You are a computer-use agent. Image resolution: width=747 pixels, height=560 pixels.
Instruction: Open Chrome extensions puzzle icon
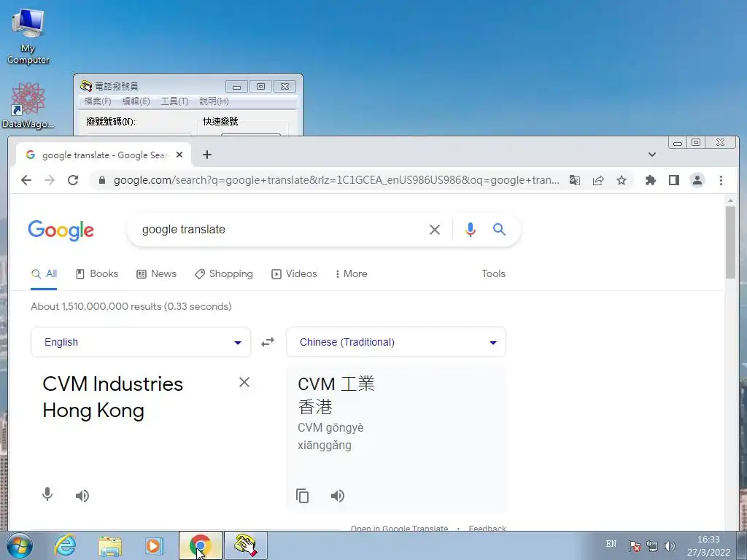click(x=650, y=181)
